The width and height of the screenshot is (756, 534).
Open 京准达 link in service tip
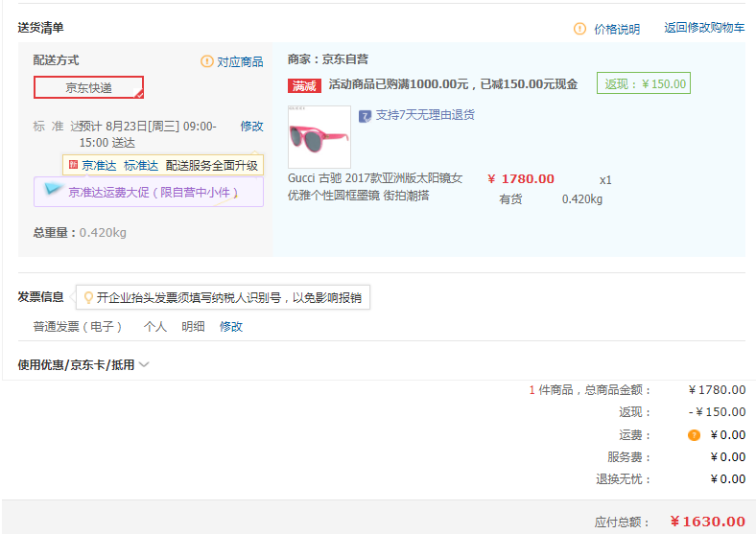99,165
